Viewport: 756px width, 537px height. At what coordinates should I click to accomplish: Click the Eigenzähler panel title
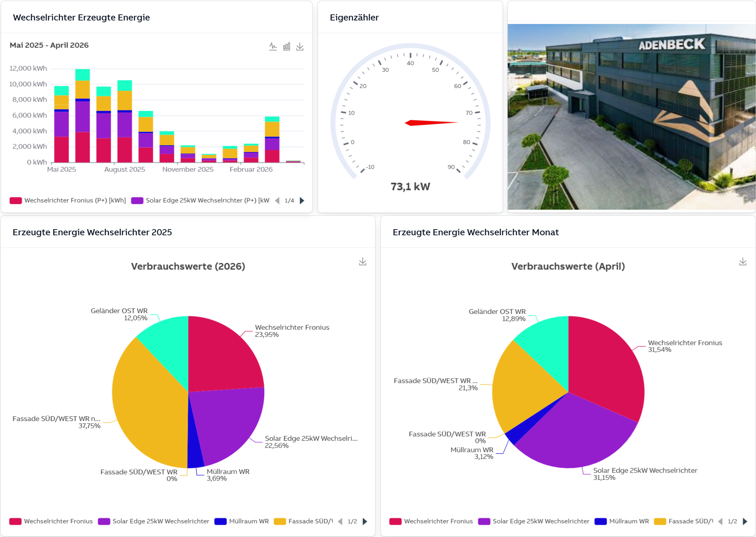354,18
